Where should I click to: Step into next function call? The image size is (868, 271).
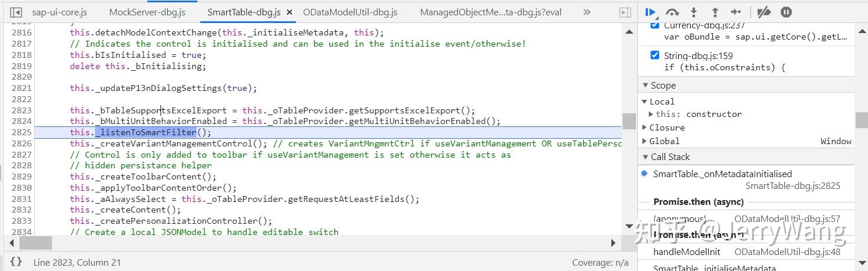tap(694, 12)
